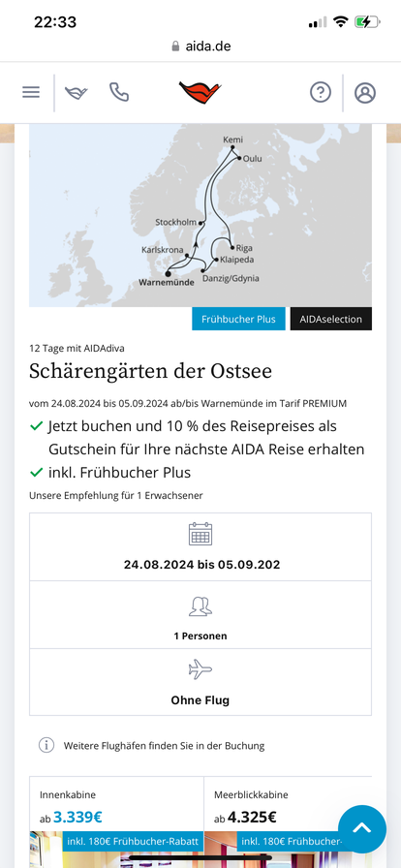The image size is (401, 868).
Task: Tap the info icon beside Weitere Flughäfen
Action: coord(46,745)
